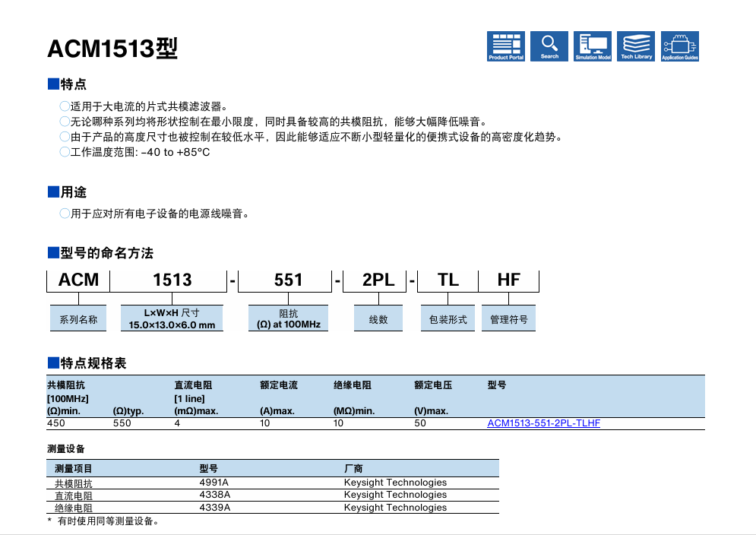The image size is (756, 535).
Task: Click the 4339A model cell
Action: (x=215, y=508)
